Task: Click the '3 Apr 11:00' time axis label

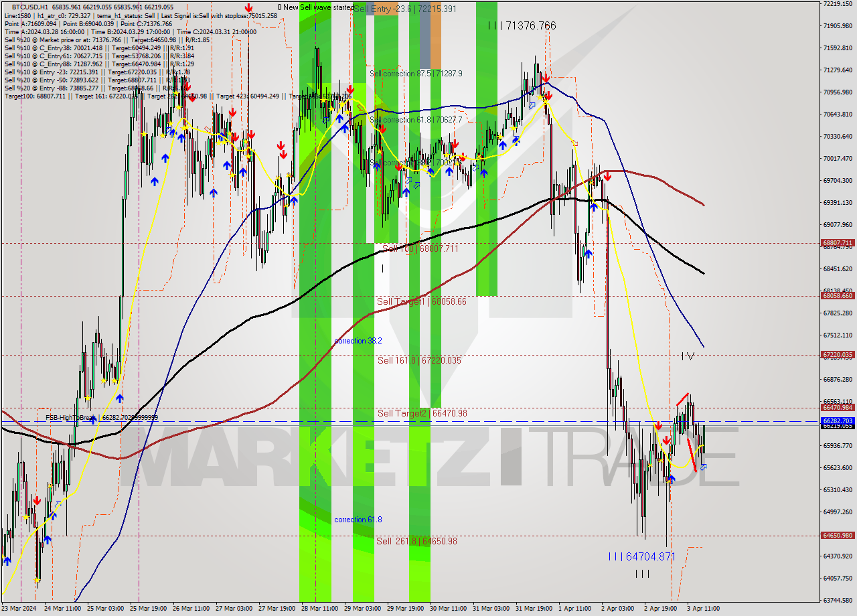Action: tap(703, 609)
